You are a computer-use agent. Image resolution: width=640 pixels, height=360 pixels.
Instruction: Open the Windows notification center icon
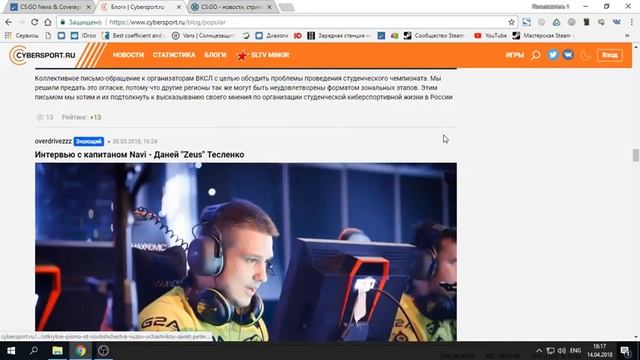pyautogui.click(x=625, y=351)
